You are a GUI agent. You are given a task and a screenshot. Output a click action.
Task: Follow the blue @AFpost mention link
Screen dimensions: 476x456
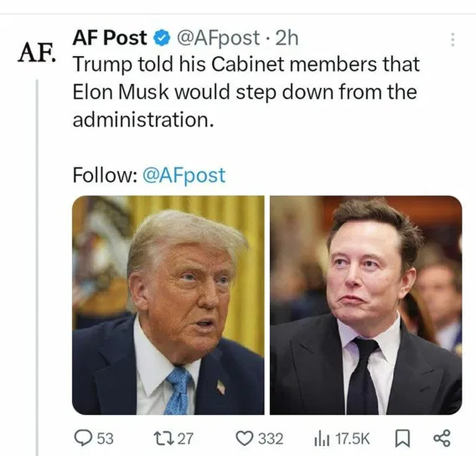click(185, 175)
